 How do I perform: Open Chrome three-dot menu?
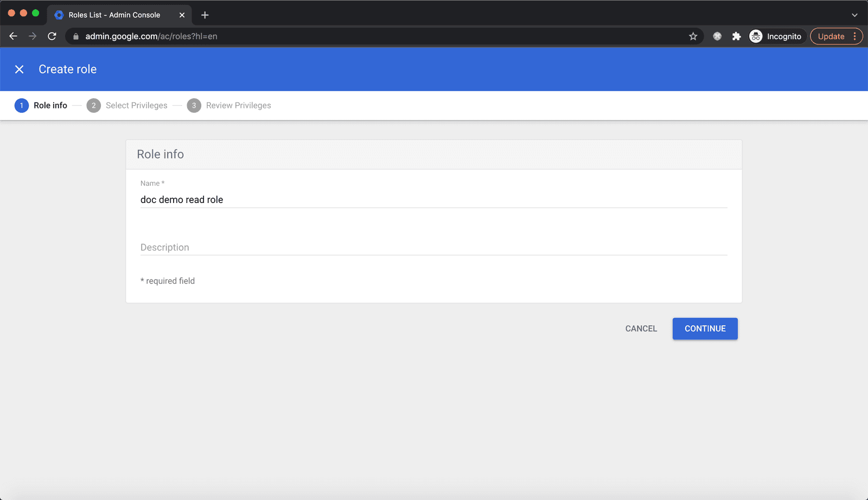[855, 36]
